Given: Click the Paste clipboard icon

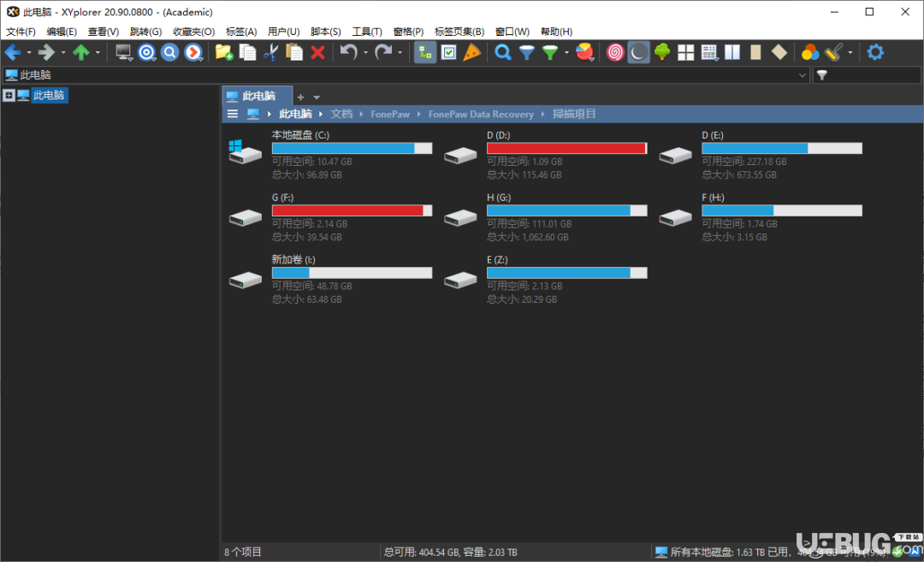Looking at the screenshot, I should [294, 52].
